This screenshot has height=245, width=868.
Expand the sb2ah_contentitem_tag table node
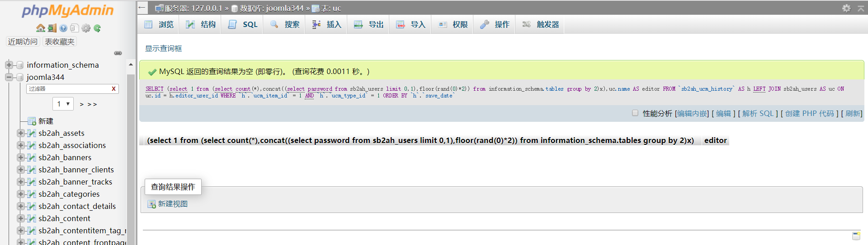click(20, 231)
